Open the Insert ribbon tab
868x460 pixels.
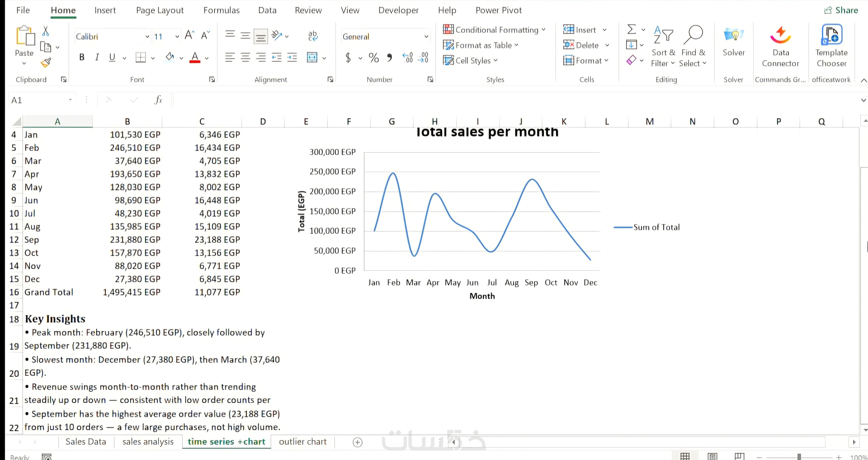point(105,10)
